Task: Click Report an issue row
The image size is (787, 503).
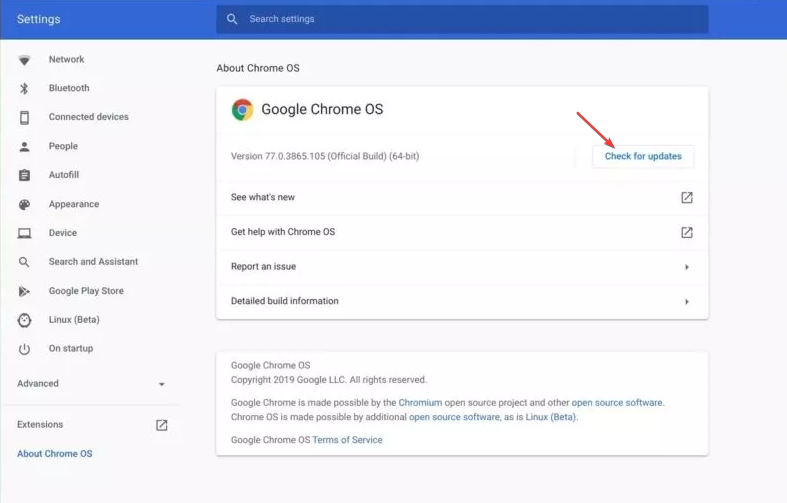Action: (x=462, y=267)
